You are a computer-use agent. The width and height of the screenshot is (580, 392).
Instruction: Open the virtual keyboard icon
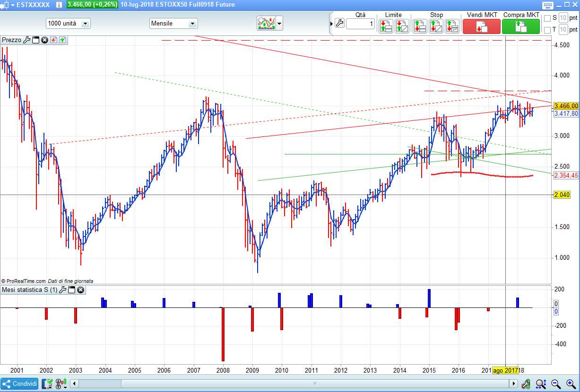coord(547,5)
